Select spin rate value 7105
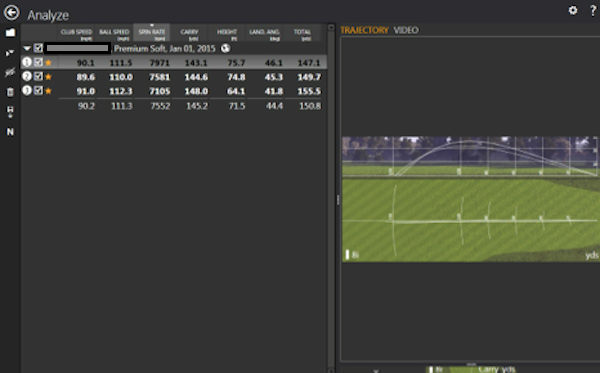This screenshot has height=373, width=600. tap(160, 91)
